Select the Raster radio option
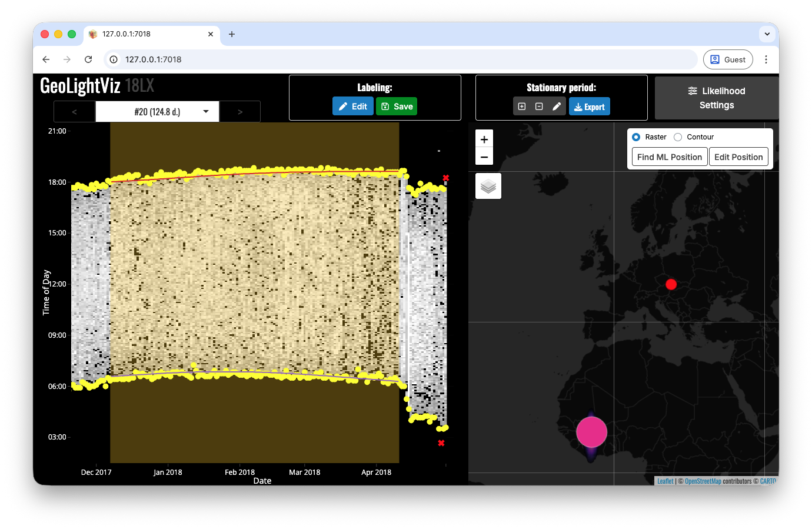The image size is (812, 529). (636, 137)
